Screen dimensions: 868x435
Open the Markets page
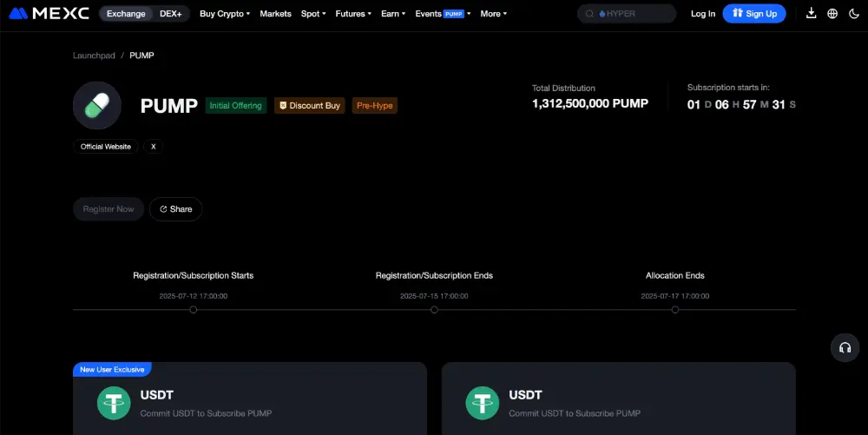tap(275, 14)
